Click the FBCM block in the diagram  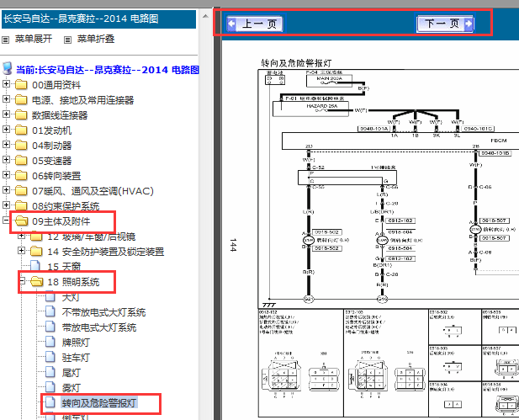click(400, 141)
